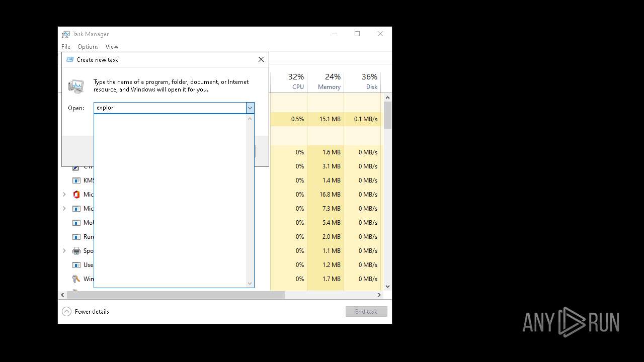Click the horizontal scrollbar thumb
This screenshot has height=362, width=644.
pyautogui.click(x=176, y=295)
